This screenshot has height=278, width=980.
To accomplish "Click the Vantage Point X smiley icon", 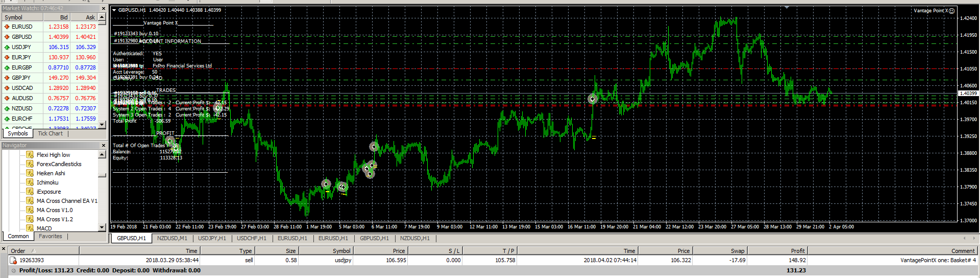I will (951, 11).
